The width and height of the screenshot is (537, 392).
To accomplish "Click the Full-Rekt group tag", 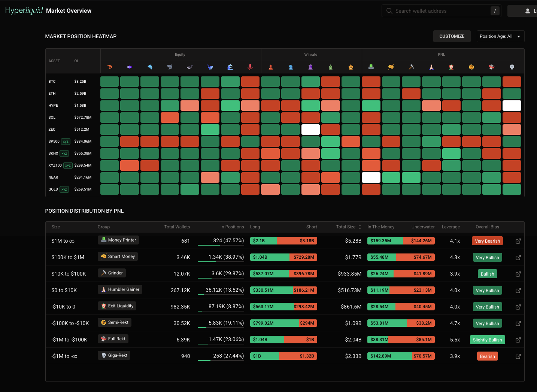I will pyautogui.click(x=113, y=339).
